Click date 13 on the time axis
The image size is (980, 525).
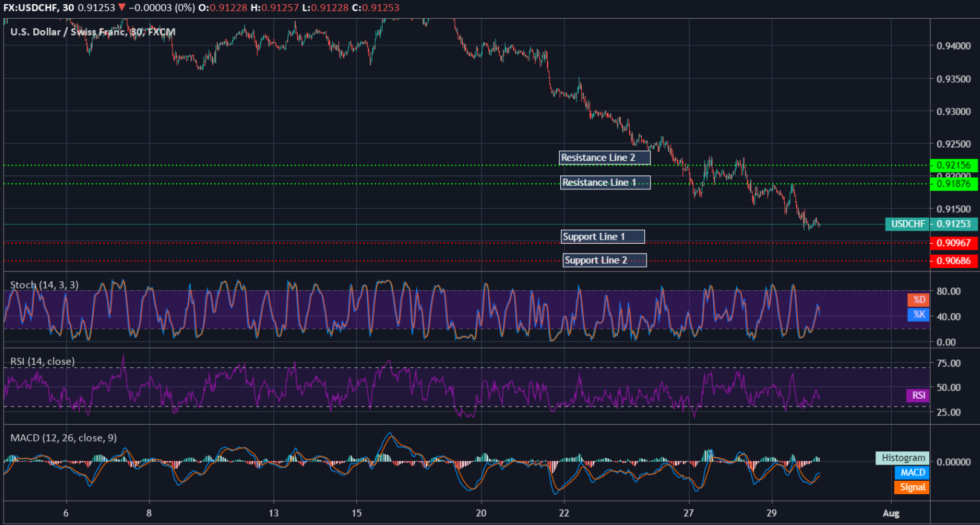pos(274,514)
